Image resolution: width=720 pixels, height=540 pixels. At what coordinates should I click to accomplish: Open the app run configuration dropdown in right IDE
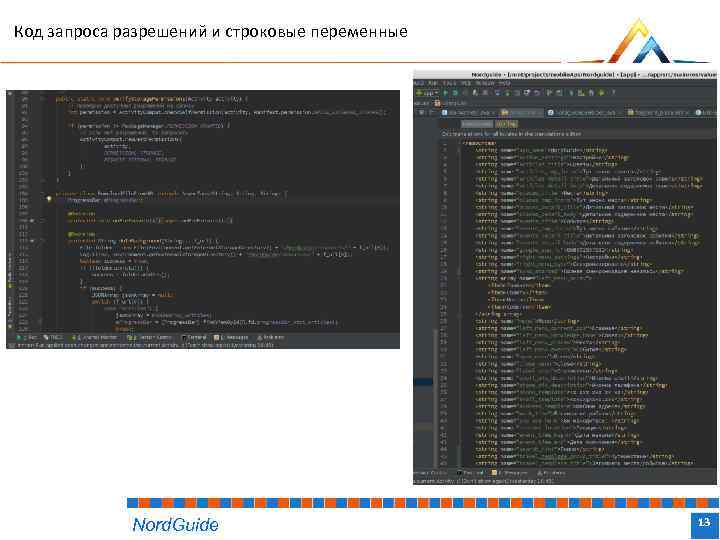click(x=427, y=93)
